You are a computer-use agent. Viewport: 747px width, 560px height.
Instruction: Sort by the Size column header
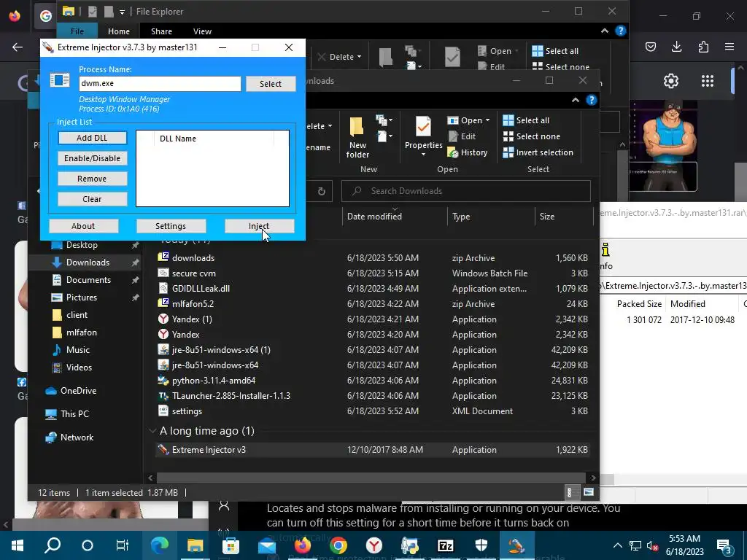click(x=547, y=217)
